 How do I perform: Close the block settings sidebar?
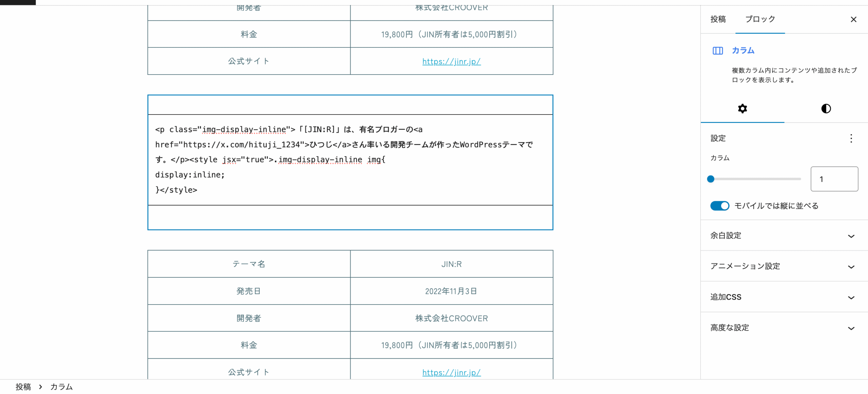853,19
